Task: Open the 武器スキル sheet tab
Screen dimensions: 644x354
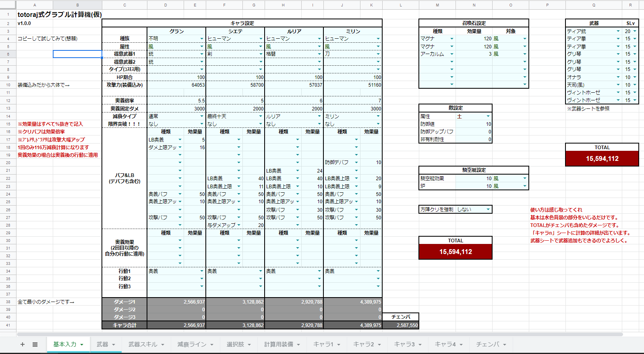Action: coord(146,344)
